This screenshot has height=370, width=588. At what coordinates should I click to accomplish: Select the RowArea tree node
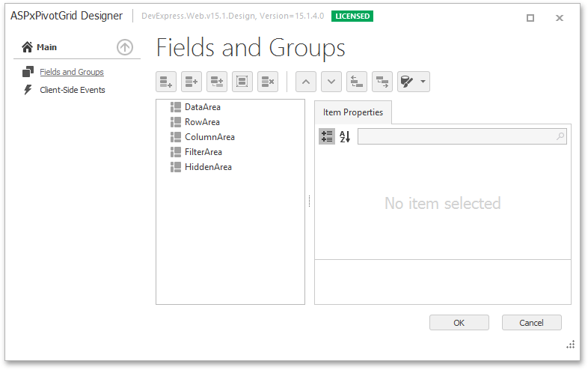click(202, 122)
